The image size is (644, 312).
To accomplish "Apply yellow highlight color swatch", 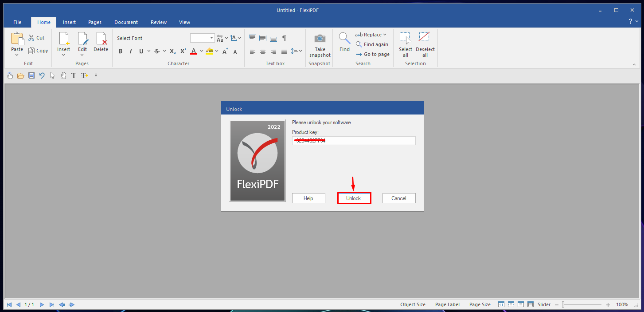I will (209, 51).
